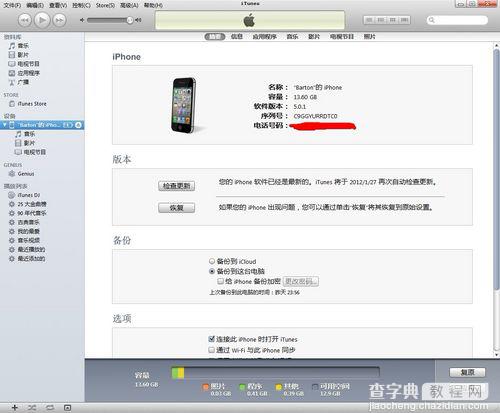Click the previous track rewind button

pos(25,20)
